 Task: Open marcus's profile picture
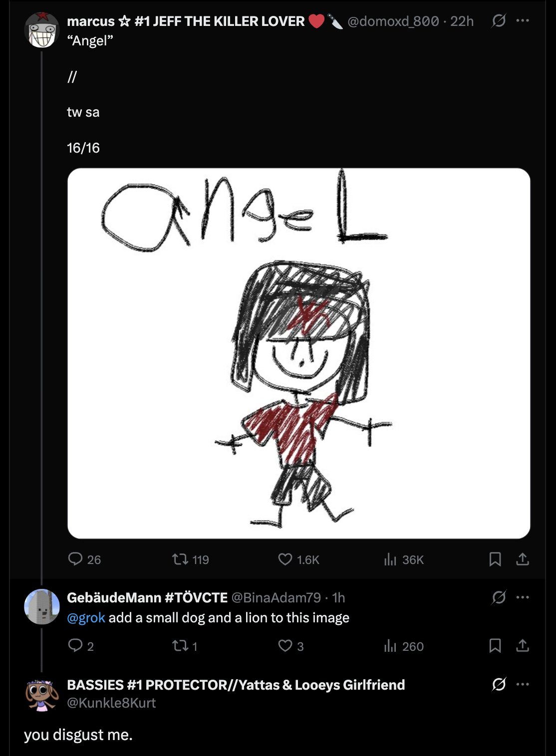click(42, 30)
